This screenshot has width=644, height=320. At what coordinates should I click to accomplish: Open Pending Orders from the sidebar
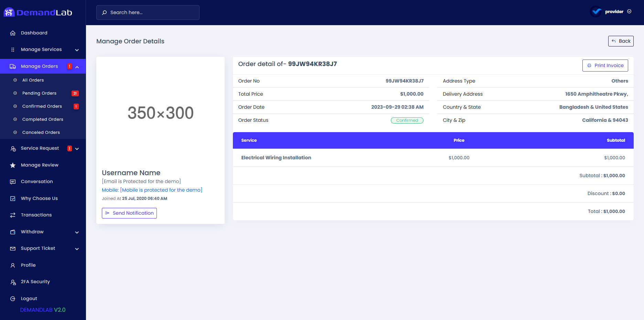pos(39,93)
